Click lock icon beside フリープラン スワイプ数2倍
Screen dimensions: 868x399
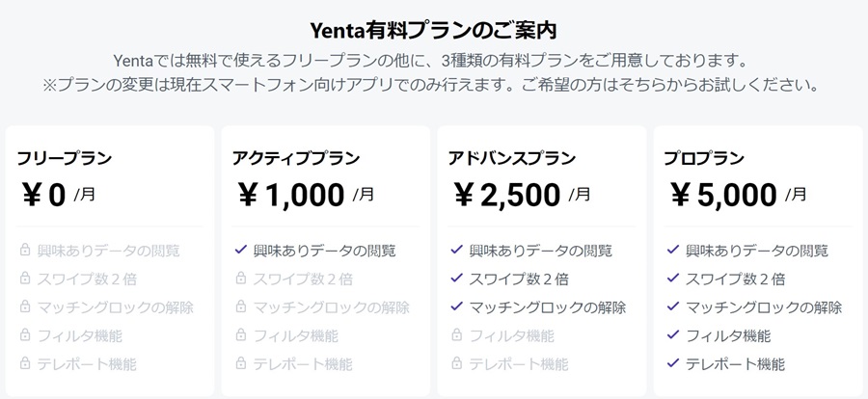(25, 278)
